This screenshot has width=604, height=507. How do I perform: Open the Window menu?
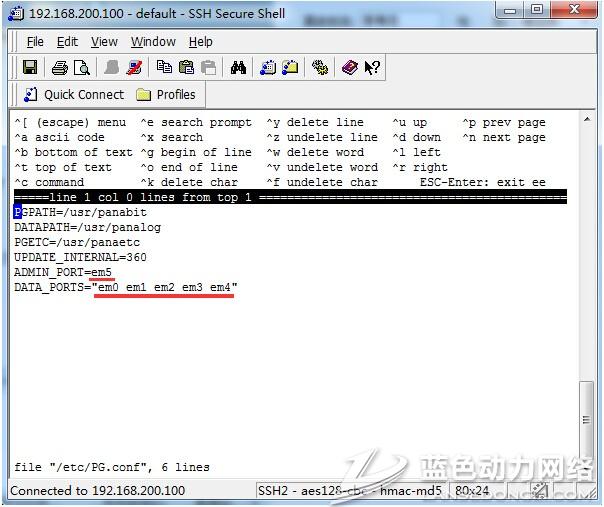click(x=153, y=42)
